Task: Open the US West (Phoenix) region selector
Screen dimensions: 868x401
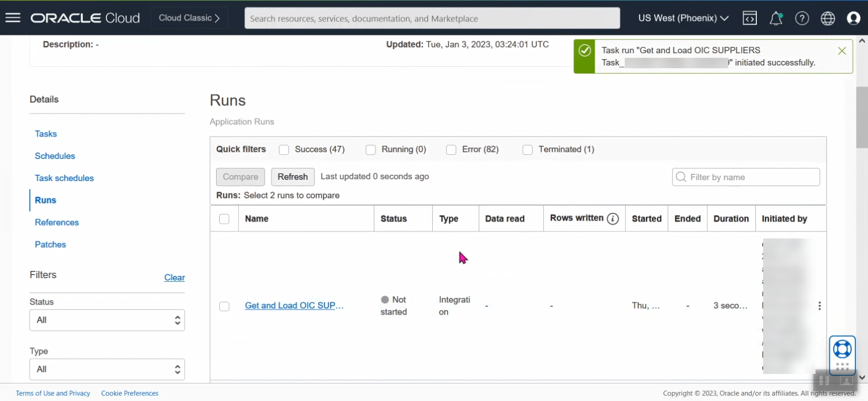Action: (x=683, y=18)
